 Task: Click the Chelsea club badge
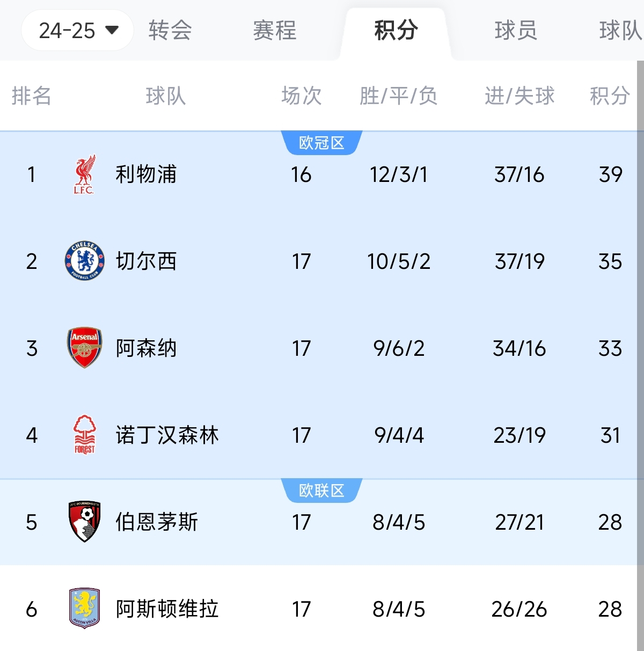click(84, 261)
